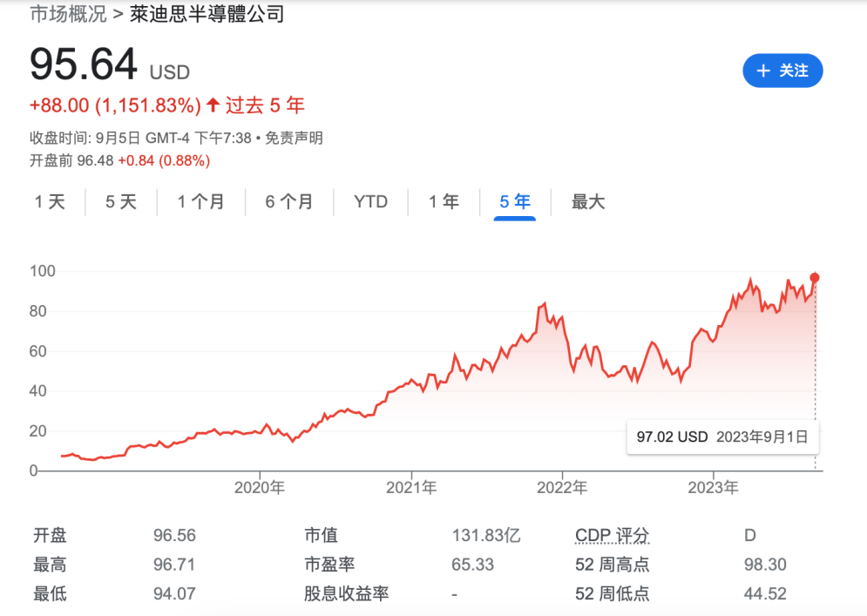Click the red up-arrow change icon
Screen dimensions: 867x616
click(213, 105)
